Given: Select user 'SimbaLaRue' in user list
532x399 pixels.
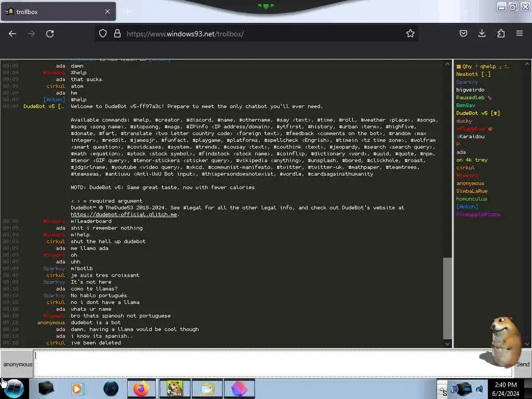Looking at the screenshot, I should coord(472,191).
